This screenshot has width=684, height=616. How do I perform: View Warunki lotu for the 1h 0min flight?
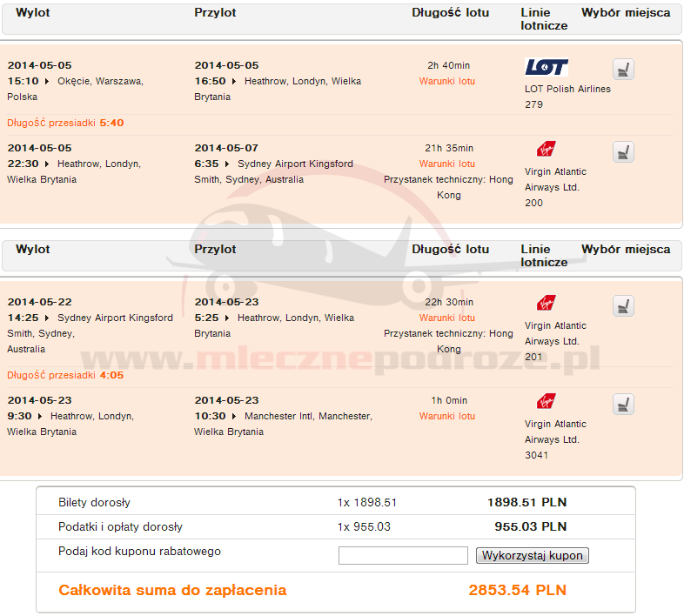(447, 416)
